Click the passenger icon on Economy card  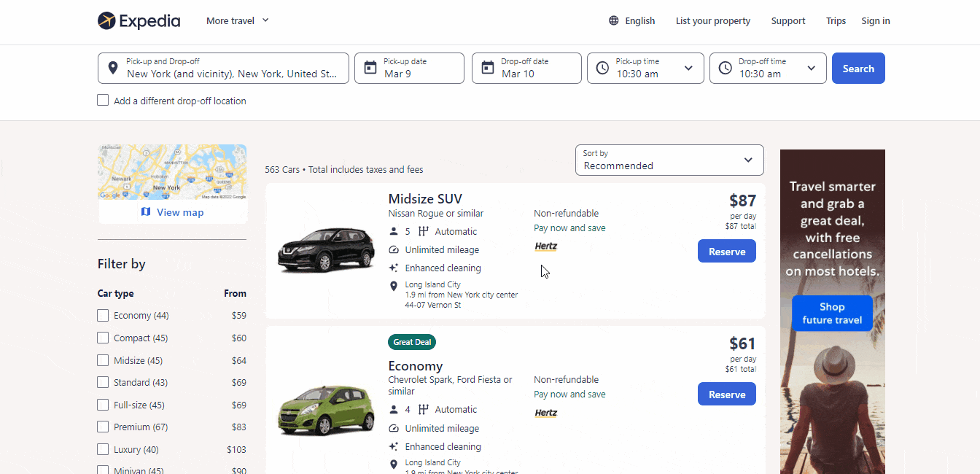394,409
